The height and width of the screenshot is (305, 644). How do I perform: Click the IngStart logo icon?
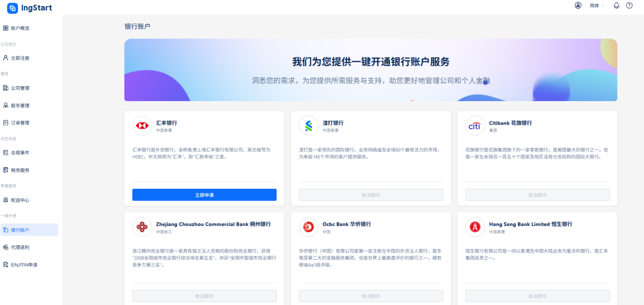[12, 8]
